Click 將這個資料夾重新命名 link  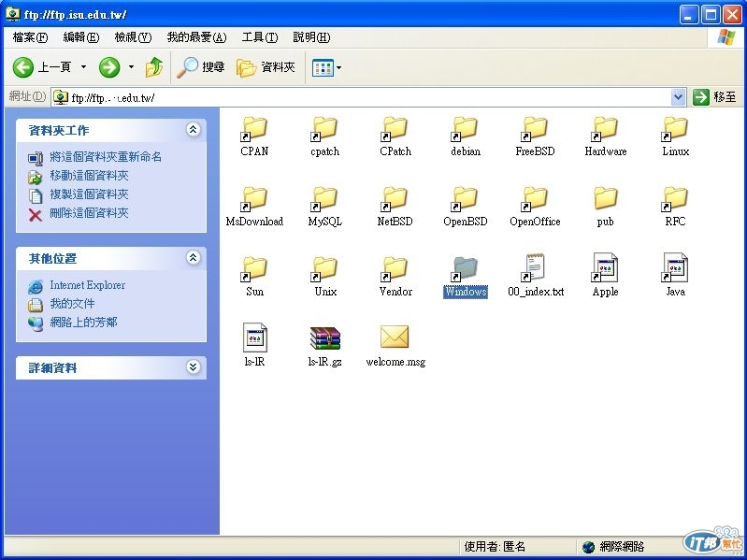tap(106, 157)
